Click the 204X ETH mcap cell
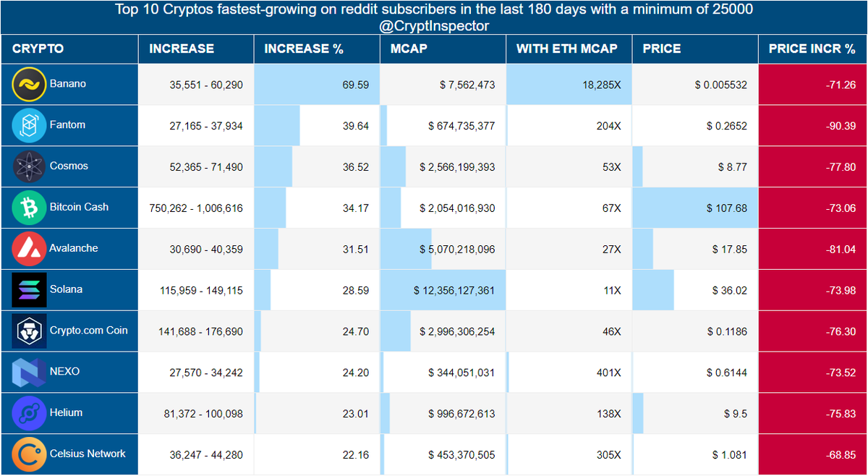The width and height of the screenshot is (868, 476). pyautogui.click(x=569, y=126)
